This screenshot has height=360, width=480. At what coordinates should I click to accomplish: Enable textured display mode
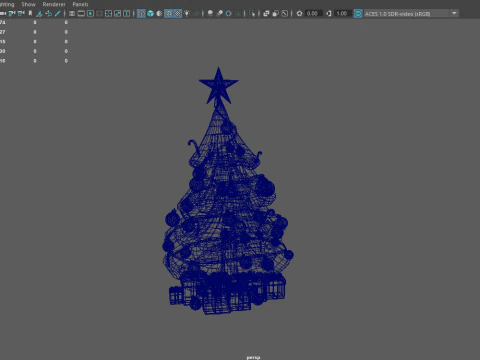point(178,13)
